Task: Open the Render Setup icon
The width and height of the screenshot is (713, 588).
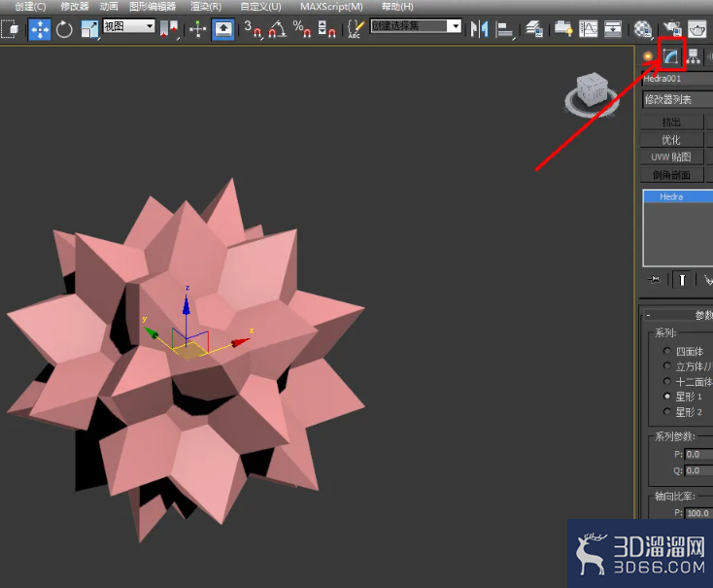Action: [x=672, y=29]
